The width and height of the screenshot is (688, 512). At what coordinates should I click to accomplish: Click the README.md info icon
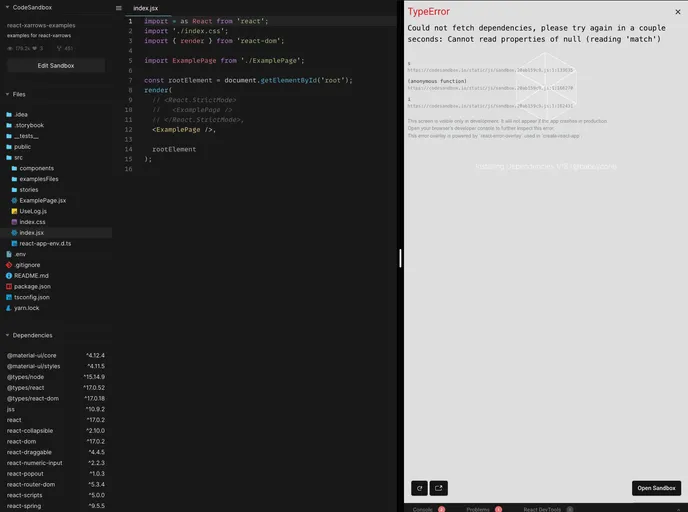point(9,276)
